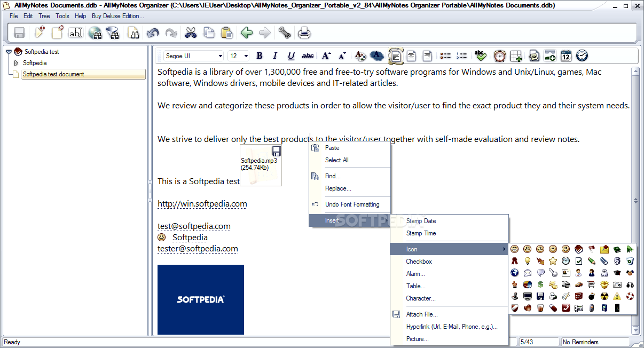Click the spell check abc icon

pos(481,56)
